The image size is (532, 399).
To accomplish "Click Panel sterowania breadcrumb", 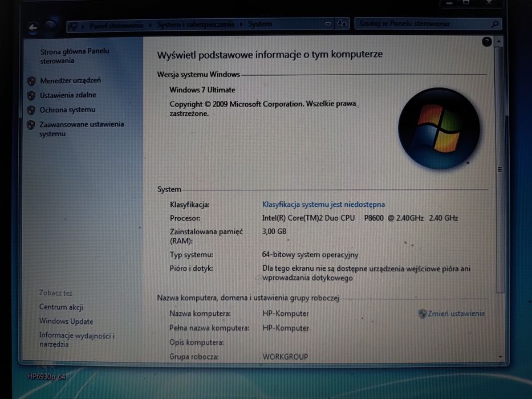I will tap(116, 26).
